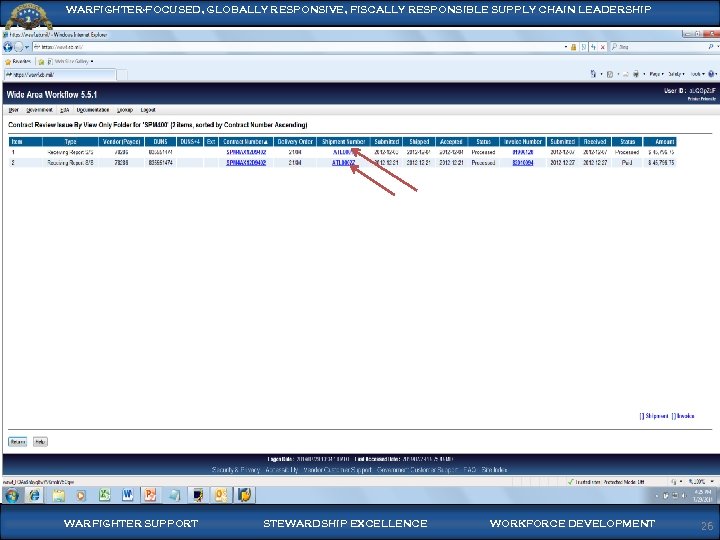
Task: Open the Government Customer Support footer link
Action: coord(417,470)
